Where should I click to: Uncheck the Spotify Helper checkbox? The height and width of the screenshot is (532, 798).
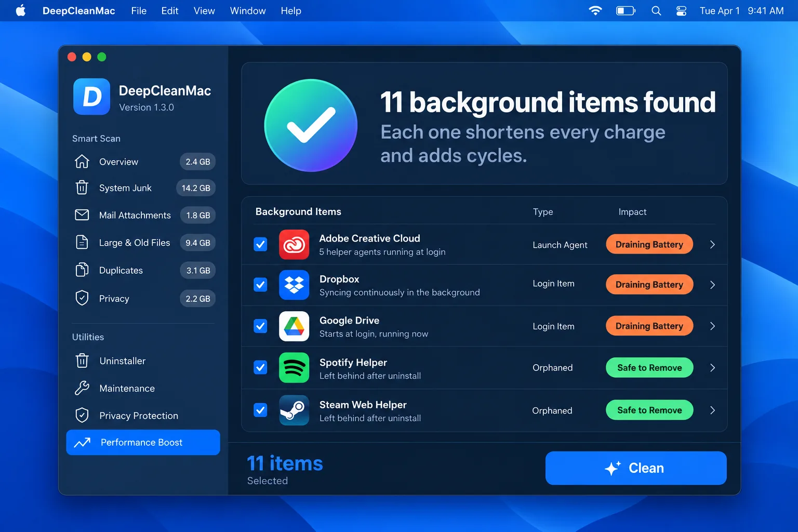point(260,368)
